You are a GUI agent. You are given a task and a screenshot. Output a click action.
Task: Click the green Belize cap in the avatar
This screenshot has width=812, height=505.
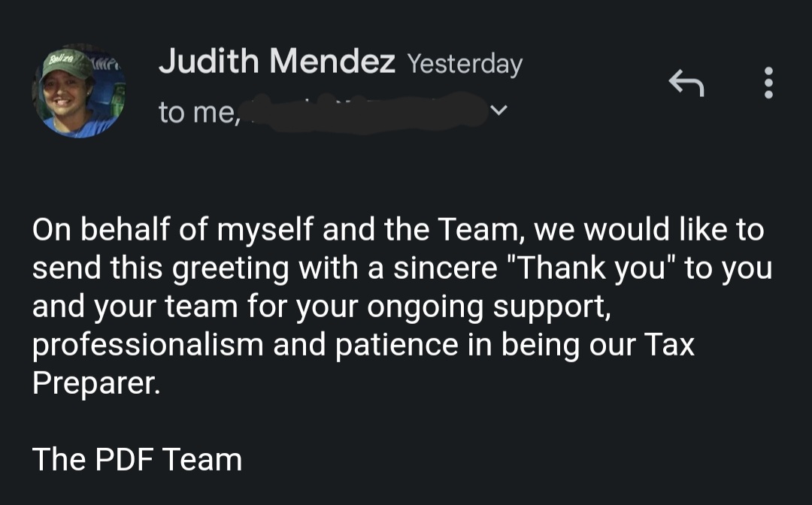point(66,63)
